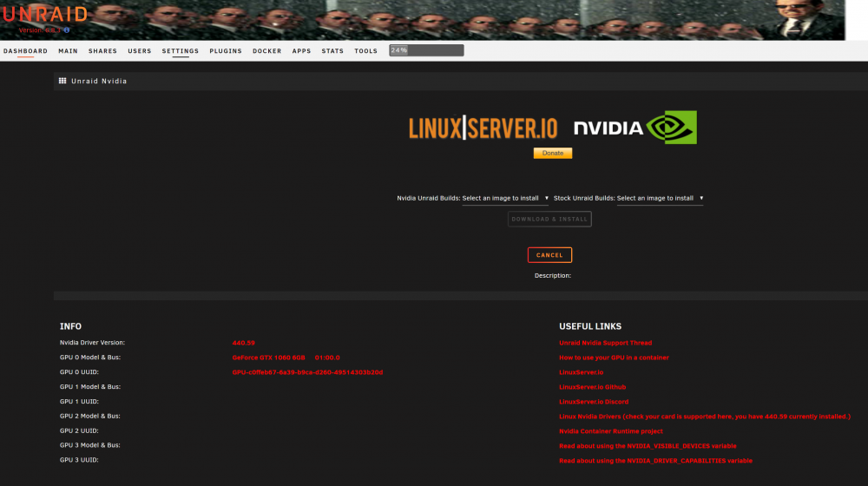Click the Unraid Nvidia section title
Viewport: 868px width, 486px height.
(99, 81)
